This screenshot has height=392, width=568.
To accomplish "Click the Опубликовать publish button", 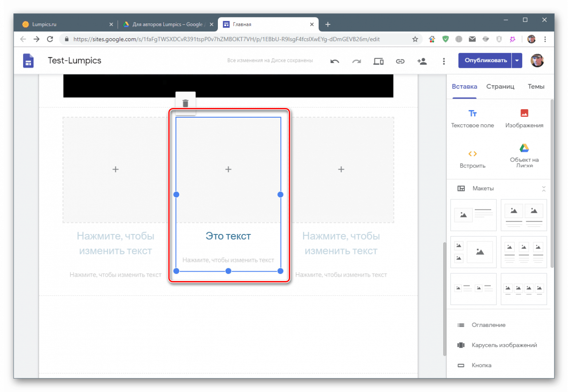I will 485,61.
